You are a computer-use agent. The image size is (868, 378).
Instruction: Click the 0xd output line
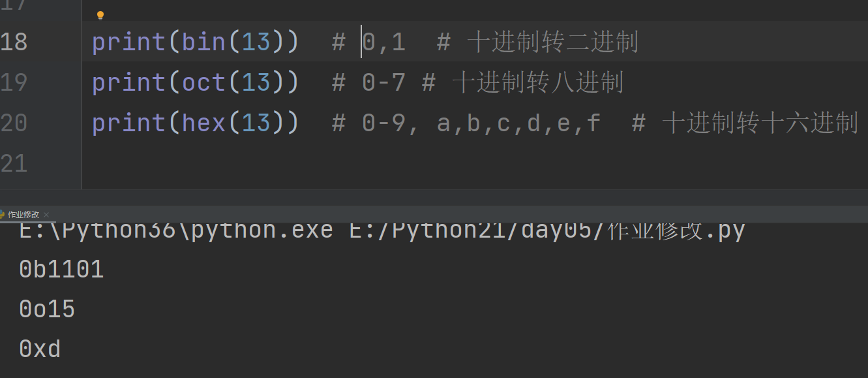[40, 349]
